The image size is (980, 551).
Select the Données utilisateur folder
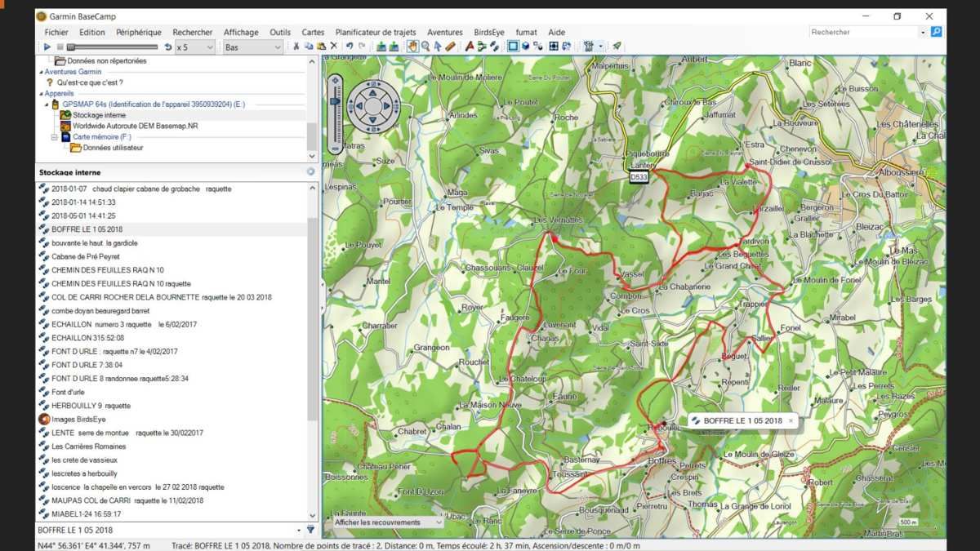pyautogui.click(x=113, y=148)
